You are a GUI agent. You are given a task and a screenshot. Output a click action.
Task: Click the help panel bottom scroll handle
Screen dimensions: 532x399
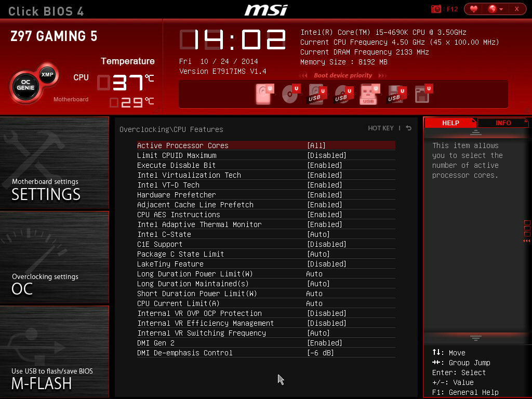click(x=476, y=338)
